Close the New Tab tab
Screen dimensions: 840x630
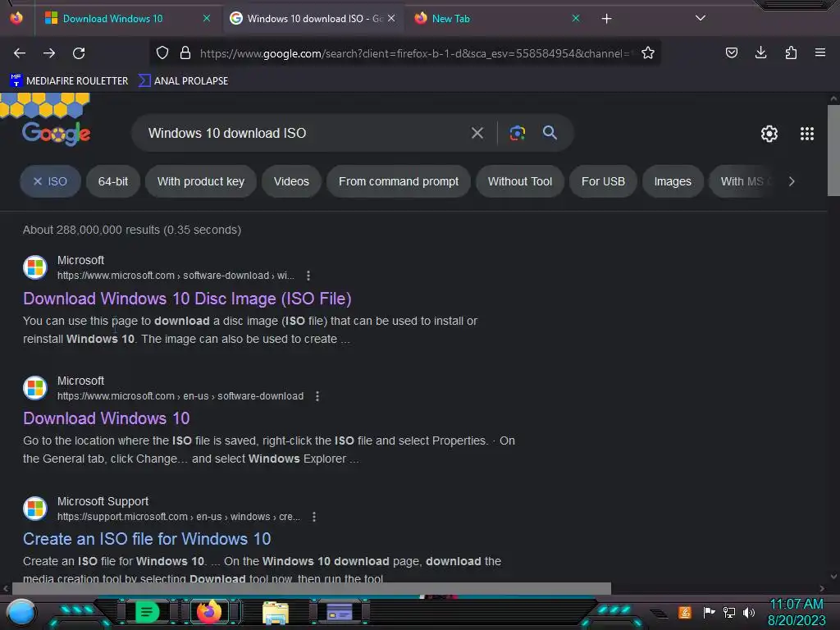point(576,18)
